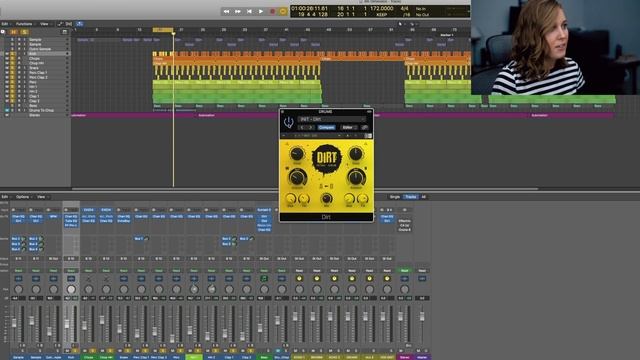
Task: Open the mixer Edit menu
Action: (5, 197)
